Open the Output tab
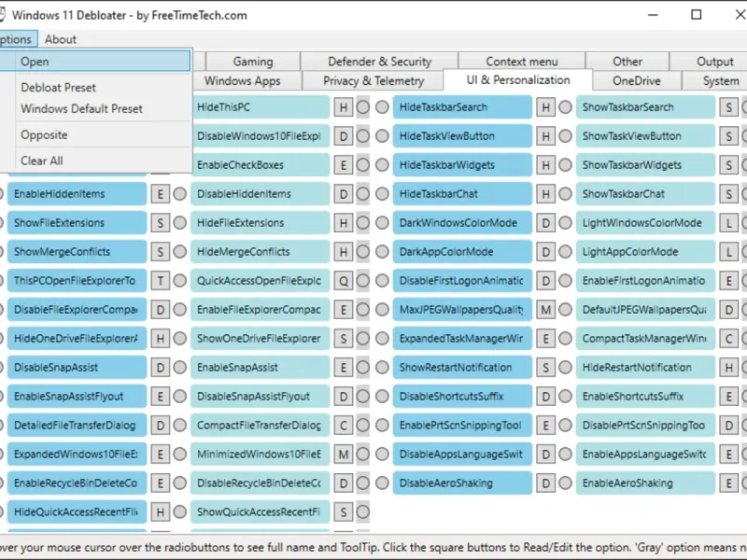747x560 pixels. click(710, 62)
